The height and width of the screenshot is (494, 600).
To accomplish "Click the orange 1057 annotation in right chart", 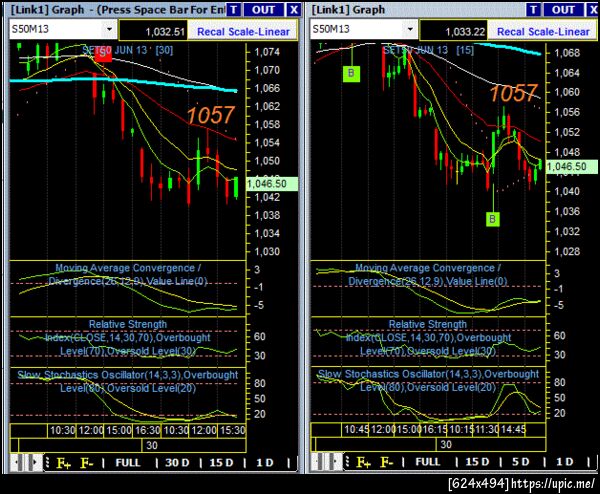I will coord(514,93).
